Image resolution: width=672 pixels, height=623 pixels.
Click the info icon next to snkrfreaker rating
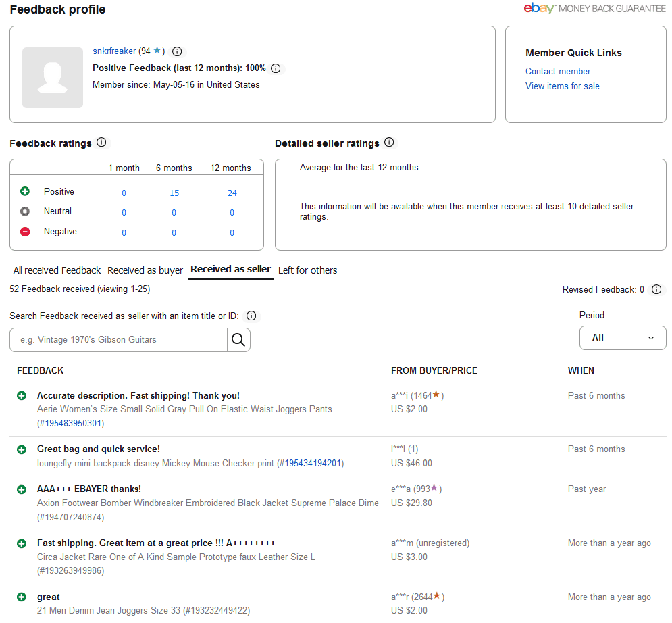tap(177, 51)
